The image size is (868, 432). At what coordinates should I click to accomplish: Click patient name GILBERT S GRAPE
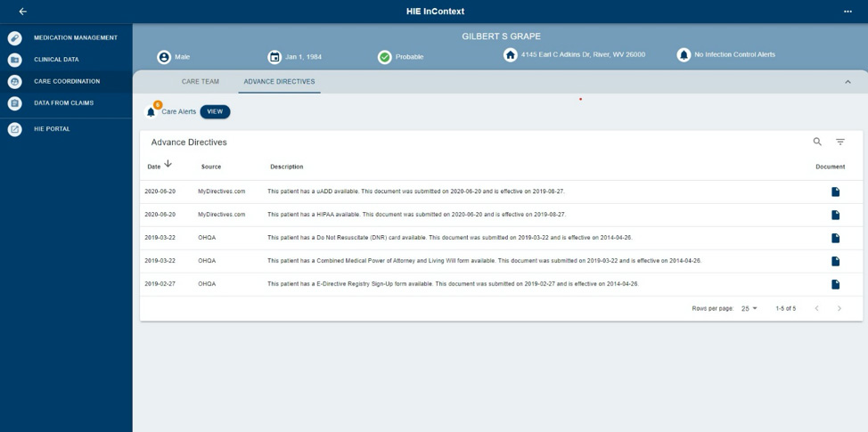pyautogui.click(x=501, y=37)
